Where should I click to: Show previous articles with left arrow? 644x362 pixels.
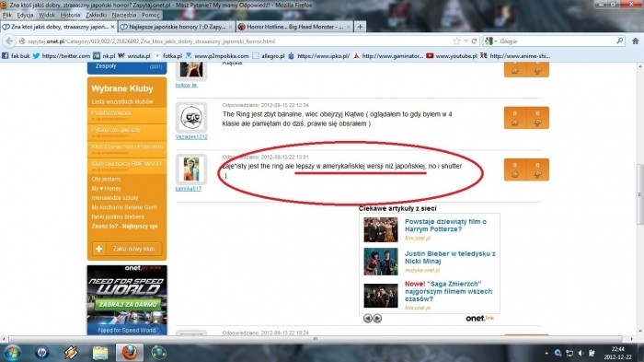click(368, 319)
